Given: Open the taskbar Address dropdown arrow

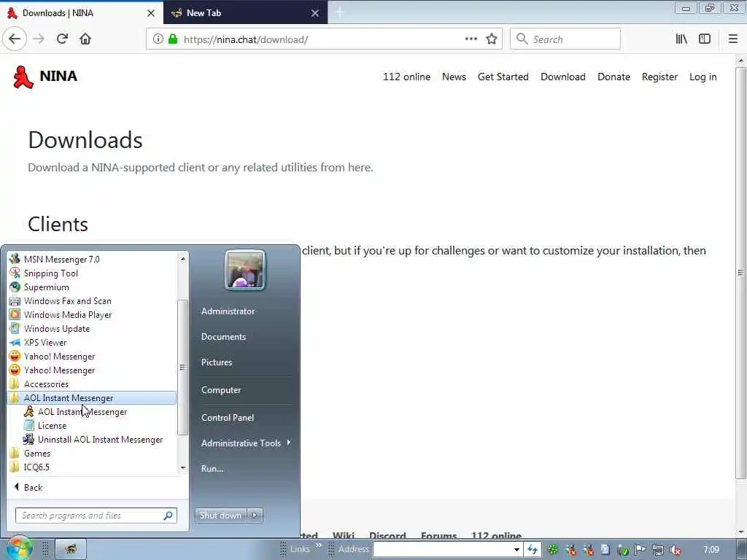Looking at the screenshot, I should [516, 550].
